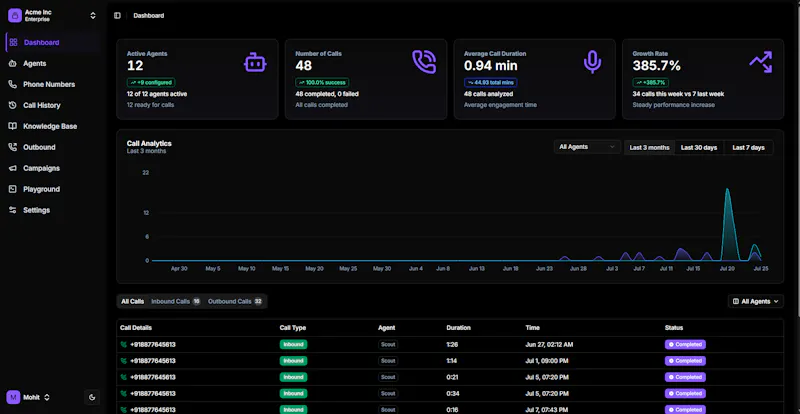Click the Completed status in the Jul 1 row

[x=685, y=361]
